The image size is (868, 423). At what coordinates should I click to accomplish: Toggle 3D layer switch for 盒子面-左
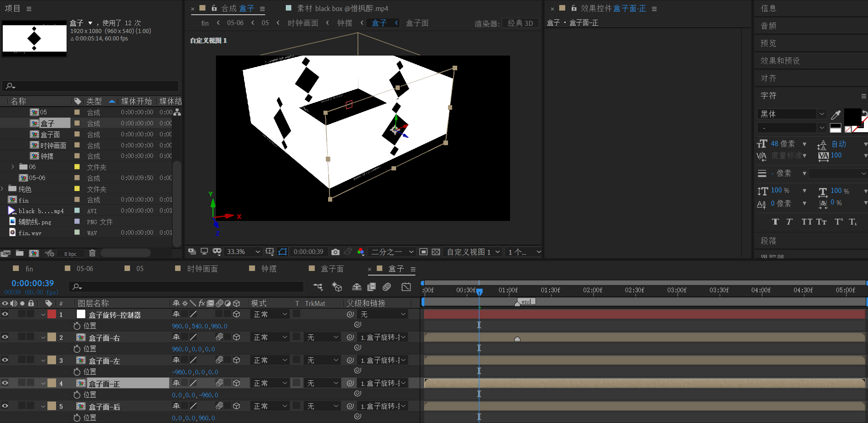point(237,360)
